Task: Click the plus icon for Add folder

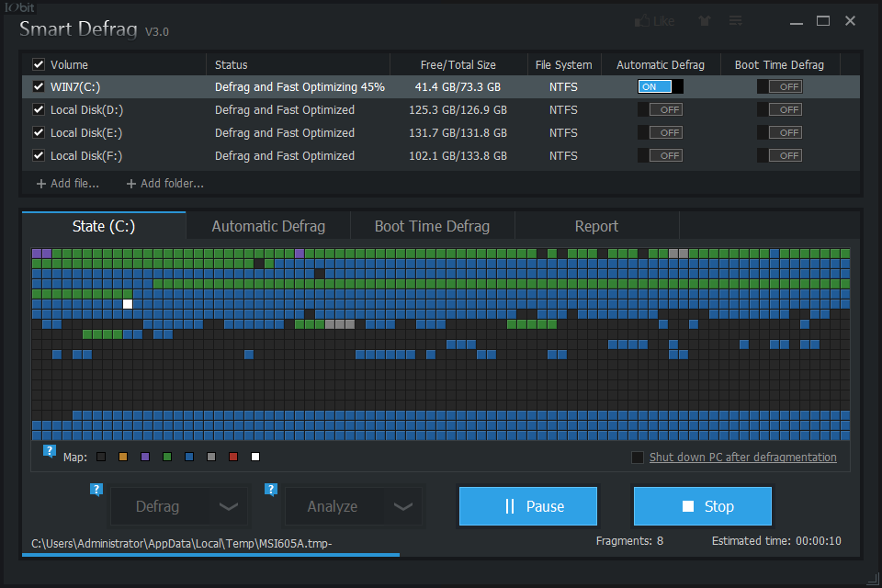Action: (131, 184)
